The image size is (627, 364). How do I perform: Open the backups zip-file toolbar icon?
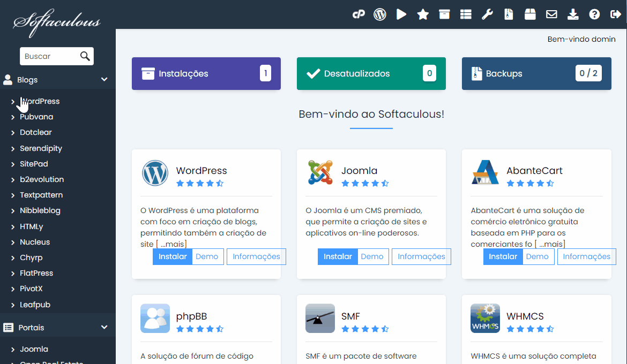click(509, 15)
